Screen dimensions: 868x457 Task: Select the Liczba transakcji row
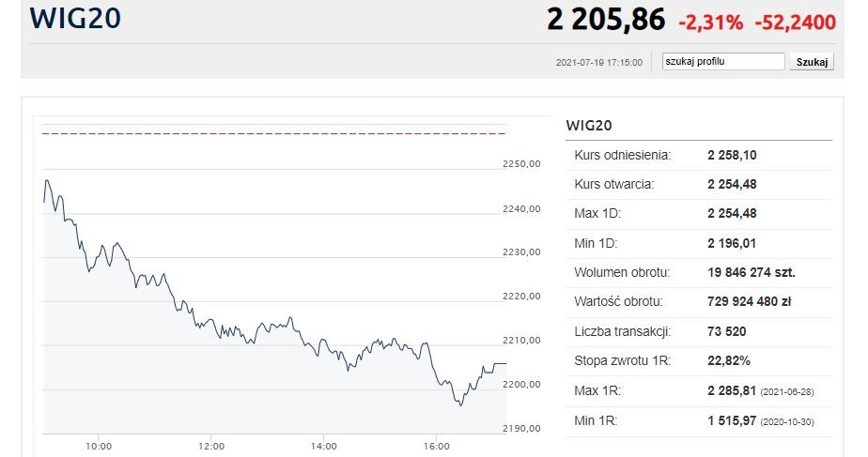[698, 332]
